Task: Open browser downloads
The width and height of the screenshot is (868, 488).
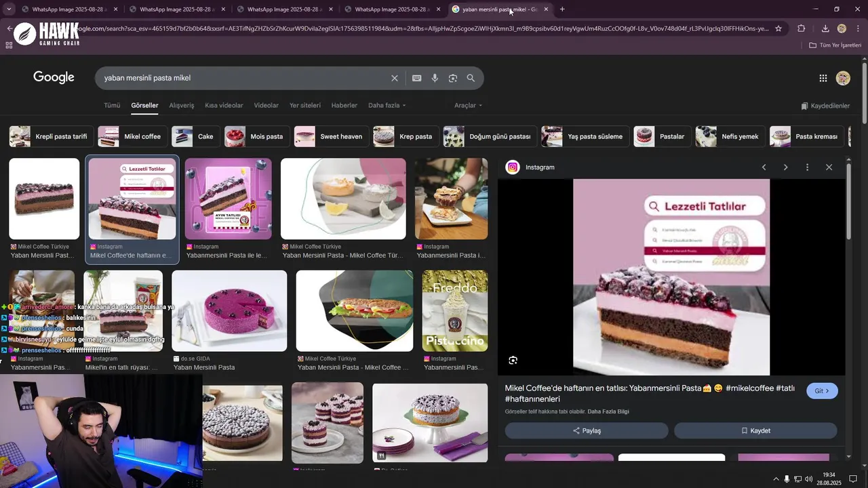Action: tap(825, 28)
